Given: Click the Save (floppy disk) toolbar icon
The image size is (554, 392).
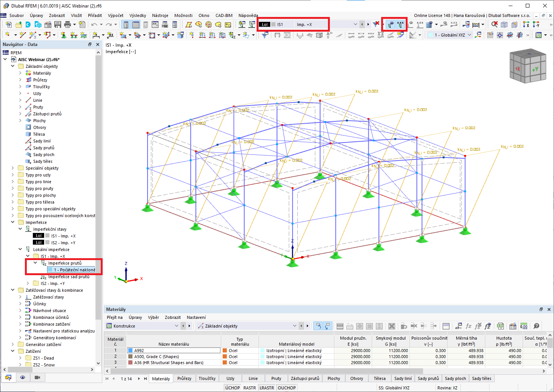Looking at the screenshot, I should [x=58, y=24].
